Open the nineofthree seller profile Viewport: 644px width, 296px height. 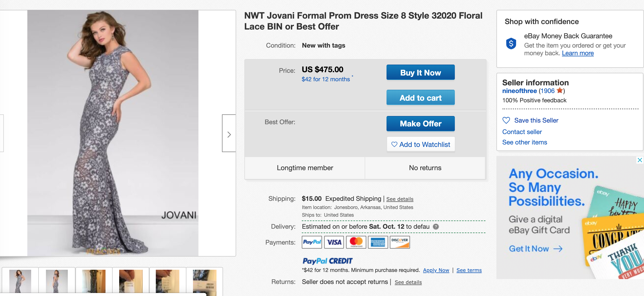(x=519, y=91)
